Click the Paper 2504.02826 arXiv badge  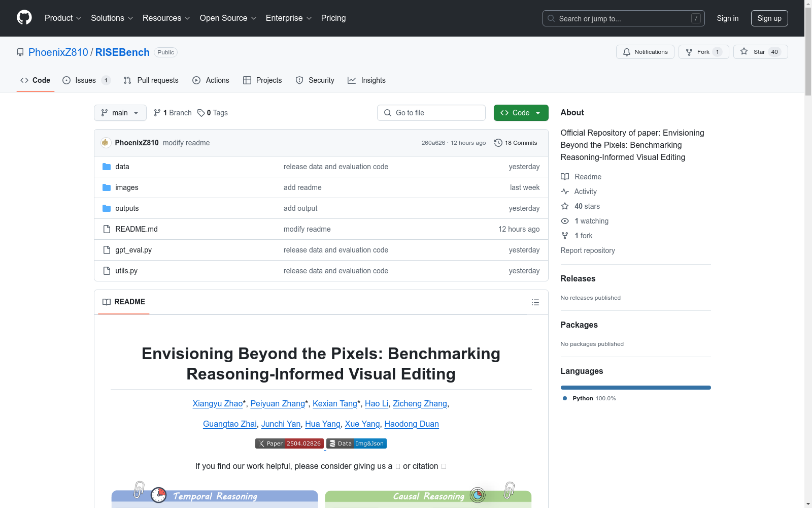pyautogui.click(x=289, y=443)
